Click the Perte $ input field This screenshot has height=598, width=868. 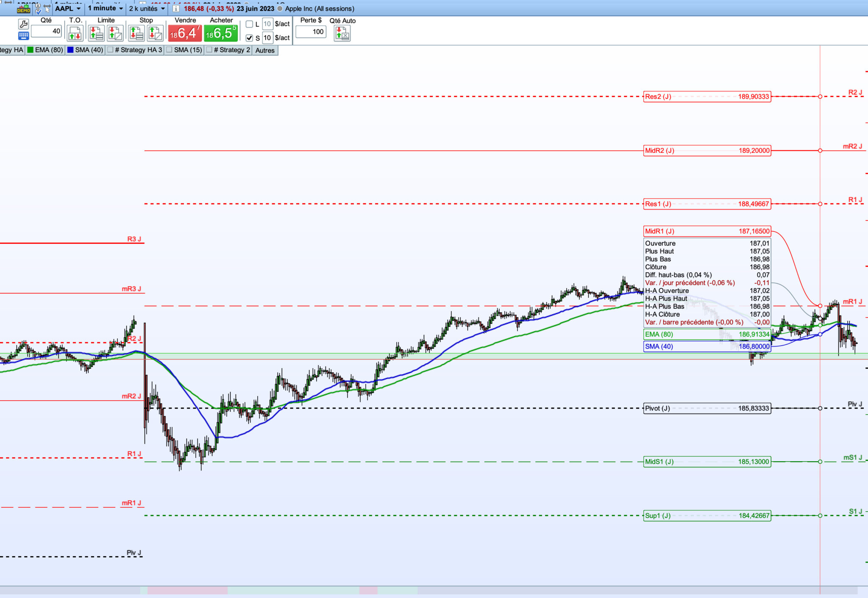tap(311, 32)
